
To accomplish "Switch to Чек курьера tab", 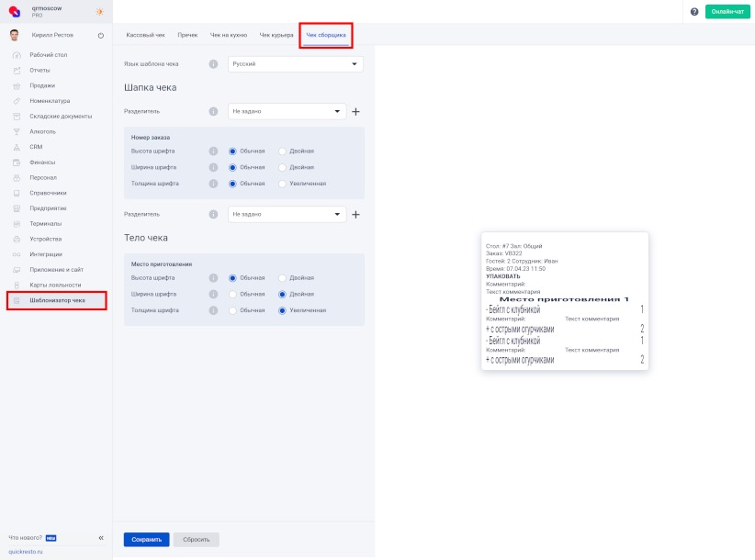I will 276,35.
